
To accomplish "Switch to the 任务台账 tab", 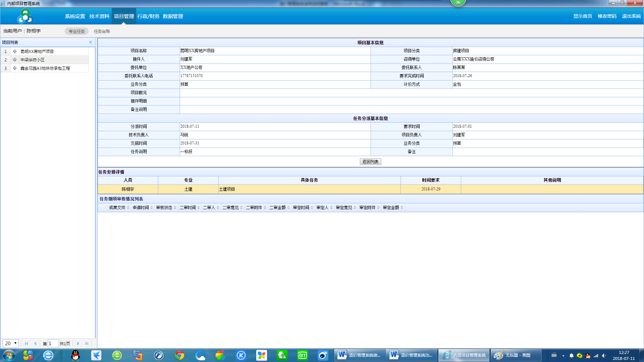I will [102, 31].
